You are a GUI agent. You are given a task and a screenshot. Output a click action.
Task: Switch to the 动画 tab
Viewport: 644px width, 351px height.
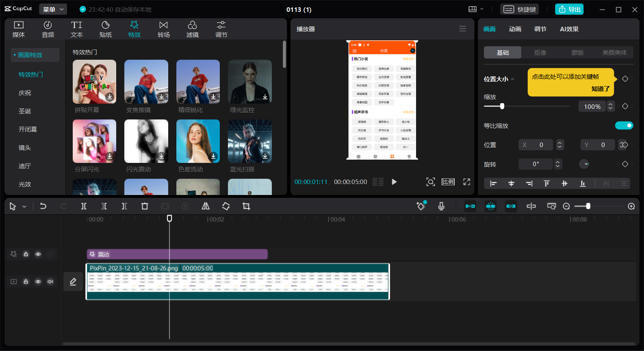pyautogui.click(x=515, y=29)
